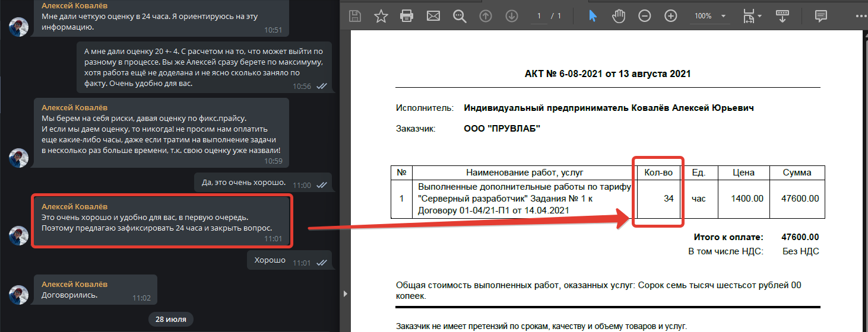Zoom in with the plus button

(x=671, y=16)
